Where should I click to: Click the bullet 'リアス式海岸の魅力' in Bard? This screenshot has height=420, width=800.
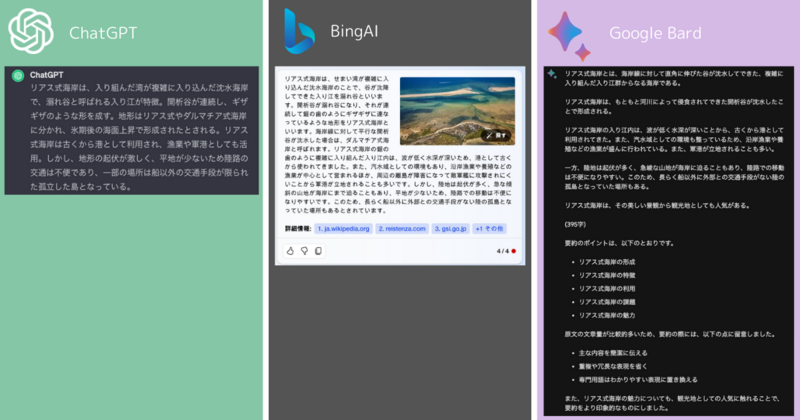pyautogui.click(x=607, y=315)
